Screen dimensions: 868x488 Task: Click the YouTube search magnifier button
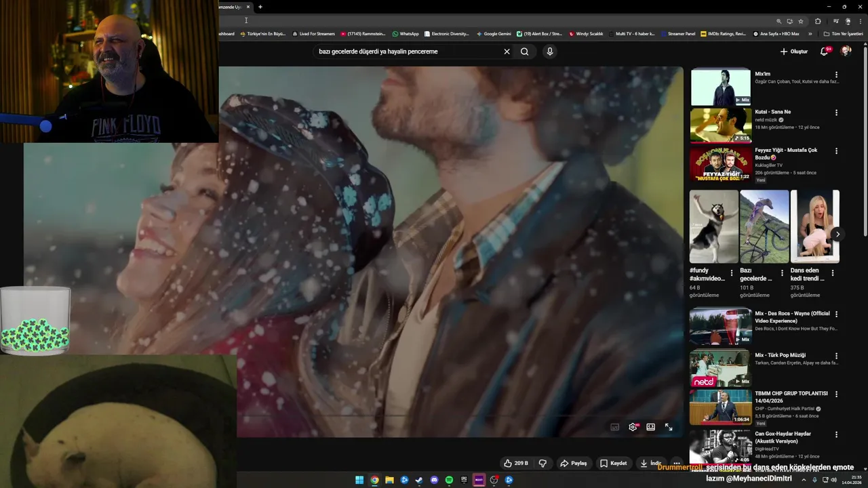coord(524,52)
